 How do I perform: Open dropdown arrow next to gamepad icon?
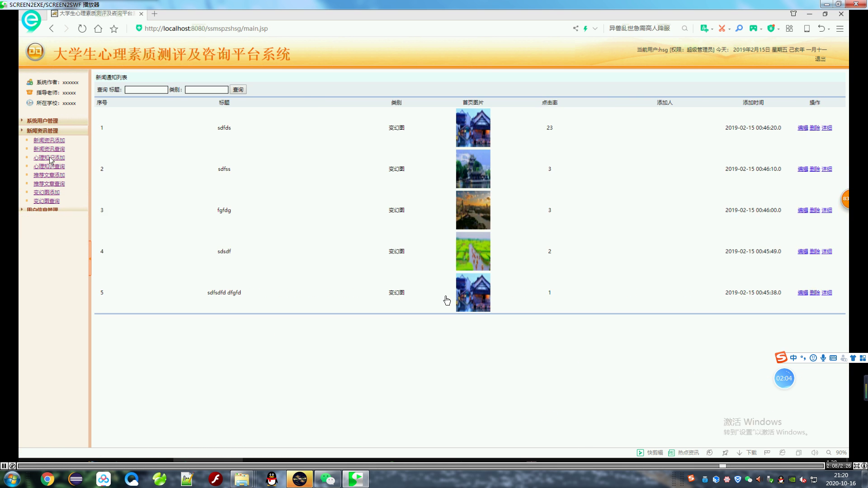pyautogui.click(x=761, y=29)
